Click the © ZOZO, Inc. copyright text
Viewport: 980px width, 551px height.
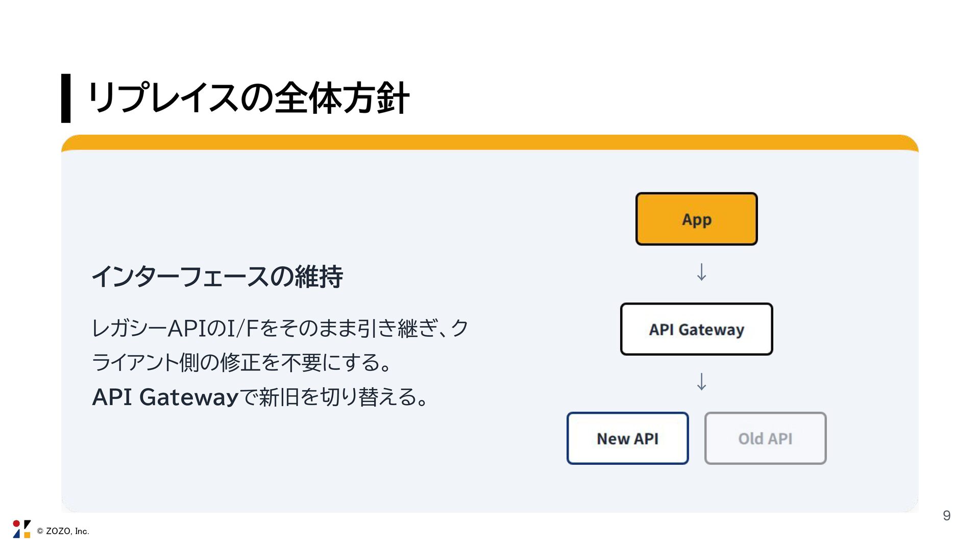pos(63,531)
